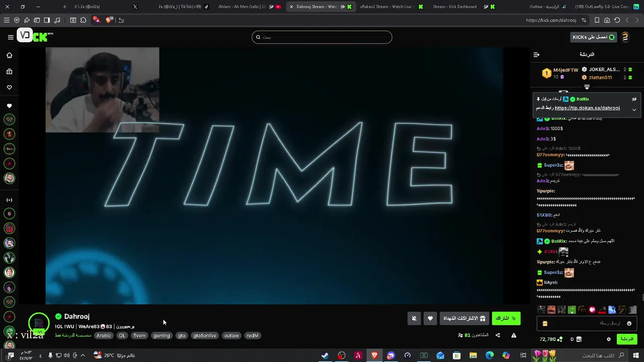Click the search field on Kick
This screenshot has width=644, height=362.
pyautogui.click(x=322, y=37)
